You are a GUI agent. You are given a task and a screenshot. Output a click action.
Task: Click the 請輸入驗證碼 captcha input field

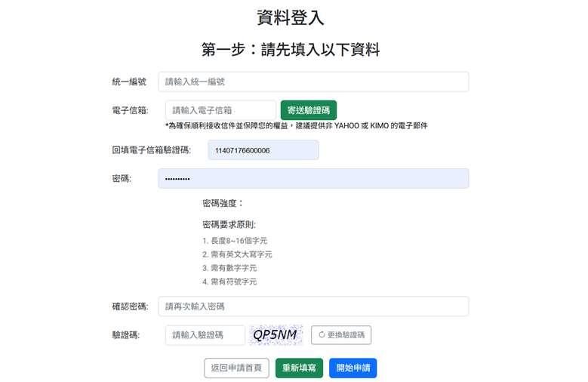[x=205, y=334]
